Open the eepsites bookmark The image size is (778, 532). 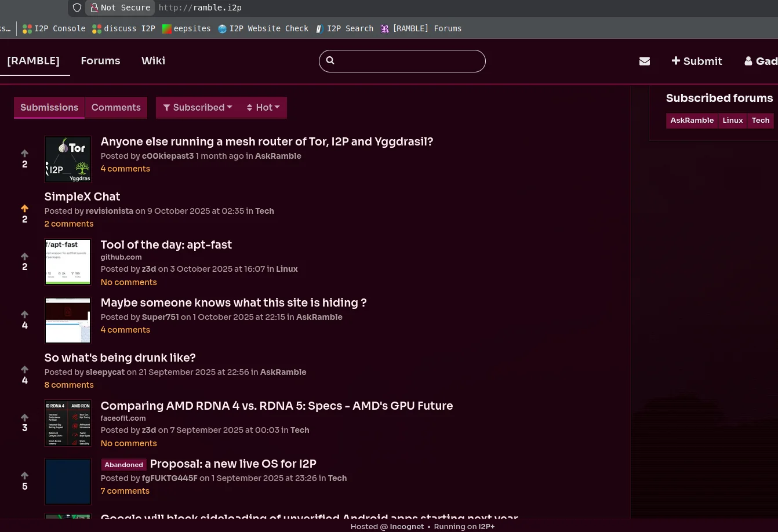(x=186, y=28)
